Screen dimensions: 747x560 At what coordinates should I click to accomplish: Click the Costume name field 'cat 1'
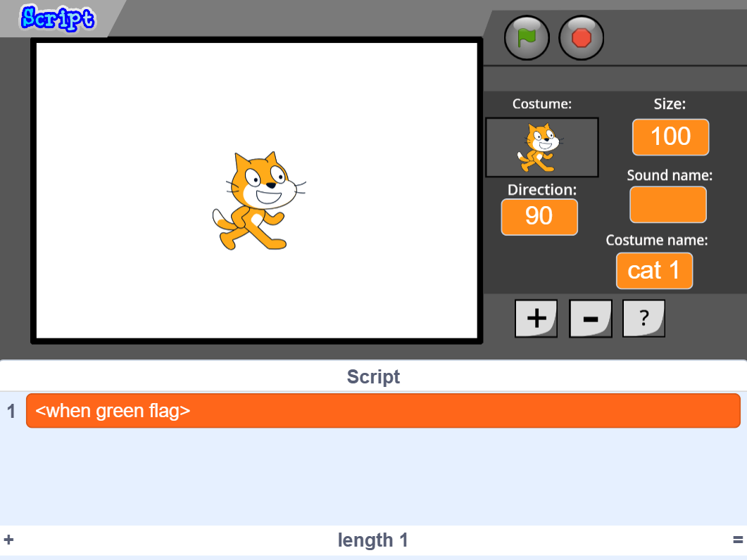point(654,271)
